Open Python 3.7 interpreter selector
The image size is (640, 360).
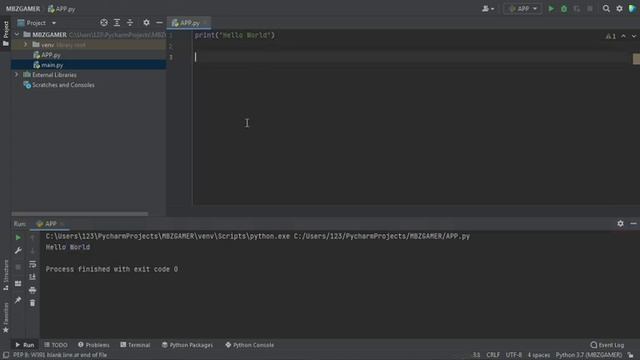pyautogui.click(x=589, y=355)
